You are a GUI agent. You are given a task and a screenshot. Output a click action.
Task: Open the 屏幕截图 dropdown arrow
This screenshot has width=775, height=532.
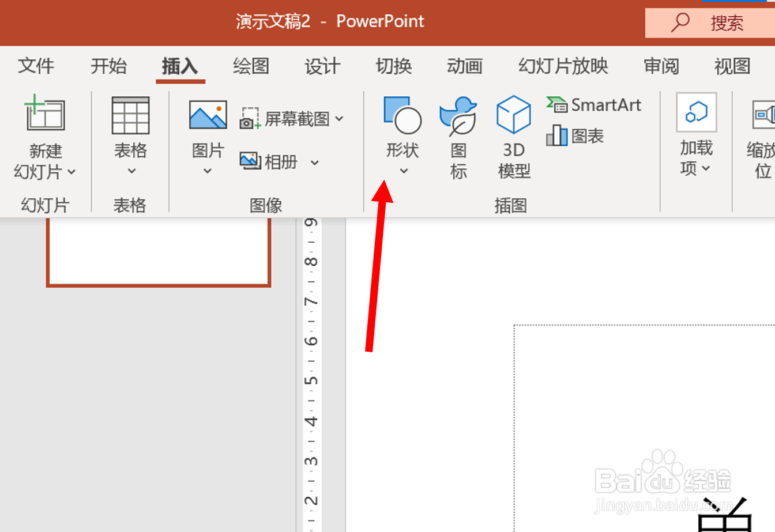coord(339,119)
